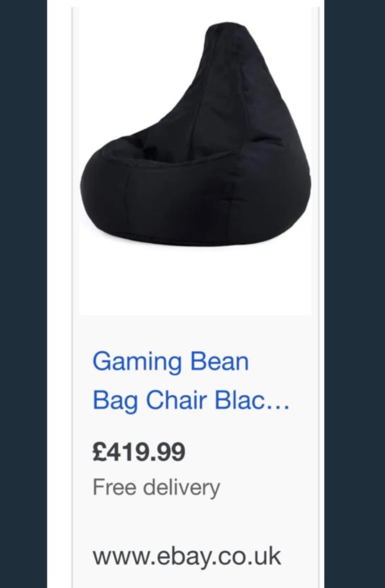The width and height of the screenshot is (385, 588).
Task: Click the pound sign in the price
Action: click(x=98, y=452)
